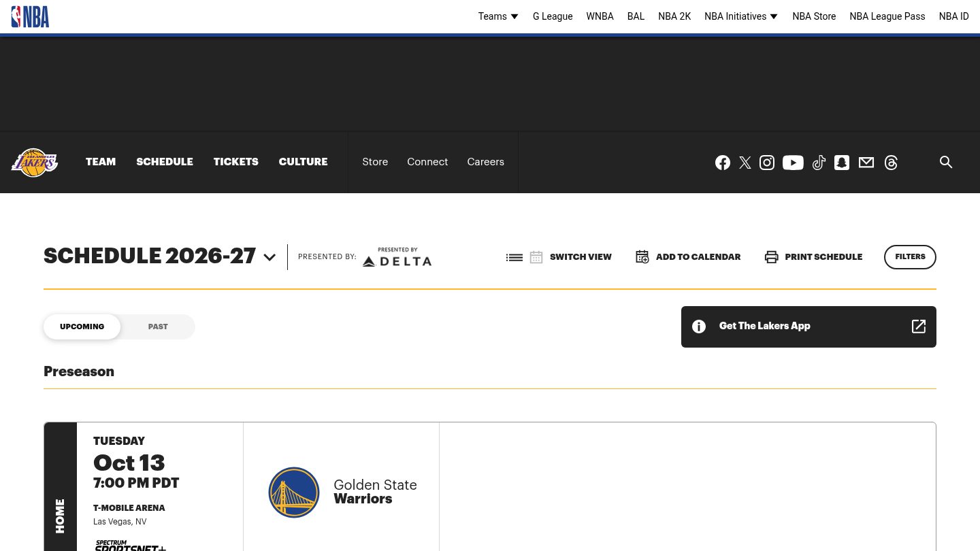The height and width of the screenshot is (551, 980).
Task: Open the TICKETS menu
Action: (x=236, y=162)
